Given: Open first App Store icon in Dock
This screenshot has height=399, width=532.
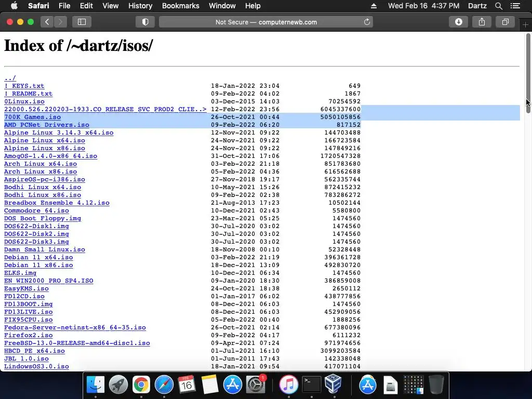Looking at the screenshot, I should pos(232,384).
